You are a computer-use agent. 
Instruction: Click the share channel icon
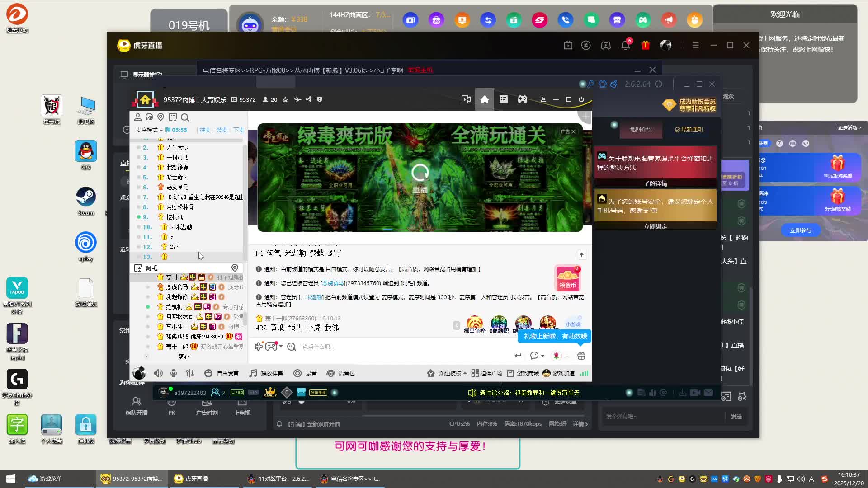pos(309,99)
